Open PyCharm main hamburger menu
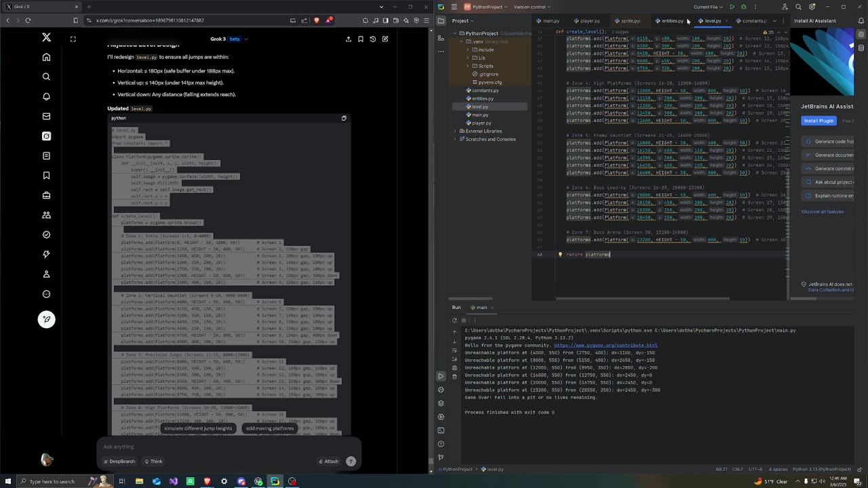Image resolution: width=868 pixels, height=488 pixels. pyautogui.click(x=454, y=7)
